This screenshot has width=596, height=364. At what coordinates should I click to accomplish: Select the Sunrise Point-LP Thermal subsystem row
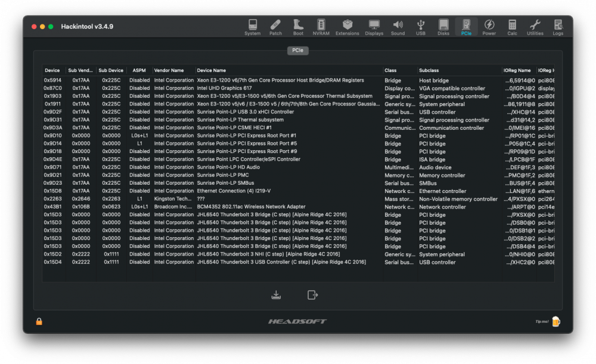click(299, 120)
